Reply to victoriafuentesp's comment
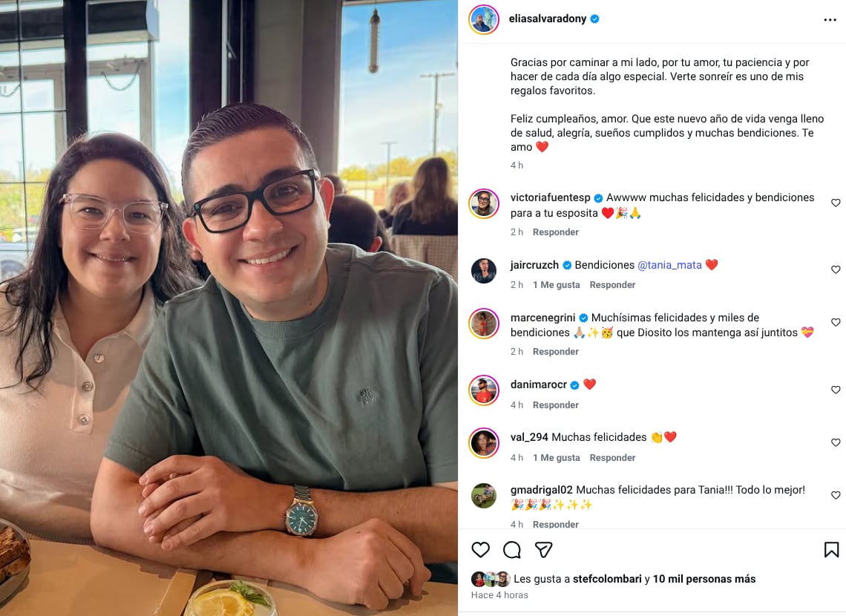The height and width of the screenshot is (616, 846). tap(555, 232)
